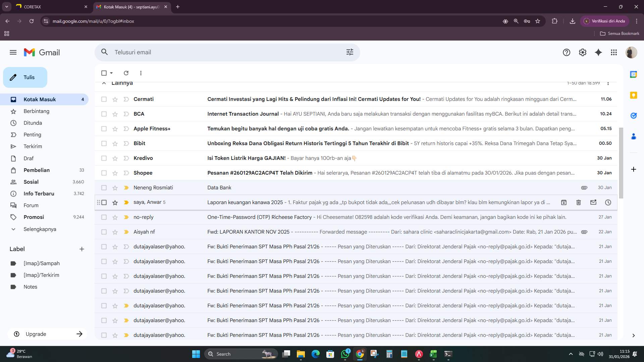644x362 pixels.
Task: Open WhatsApp from the taskbar
Action: (346, 354)
